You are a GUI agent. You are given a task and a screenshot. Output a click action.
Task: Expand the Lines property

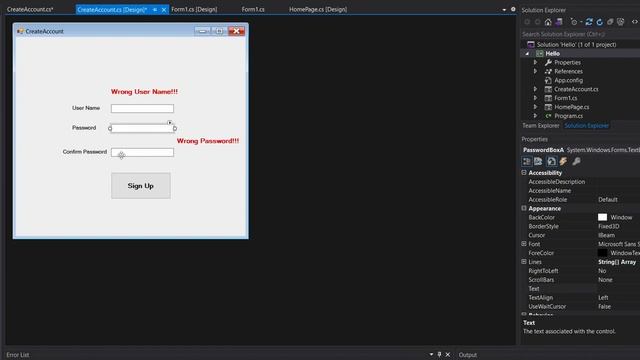tap(524, 262)
